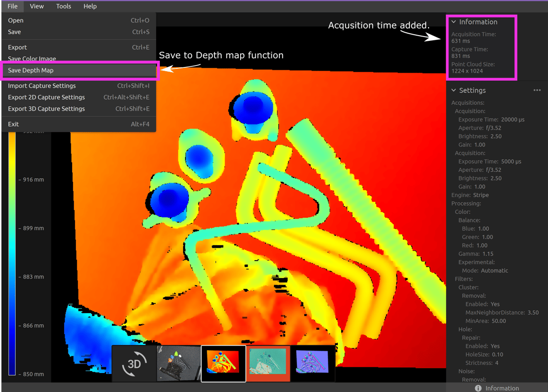Collapse the Information panel chevron
Viewport: 548px width, 392px height.
453,22
